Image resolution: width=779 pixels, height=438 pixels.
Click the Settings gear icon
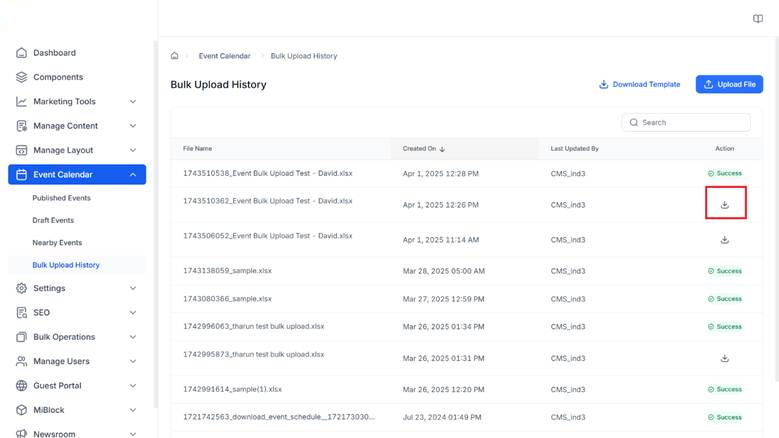[x=21, y=288]
